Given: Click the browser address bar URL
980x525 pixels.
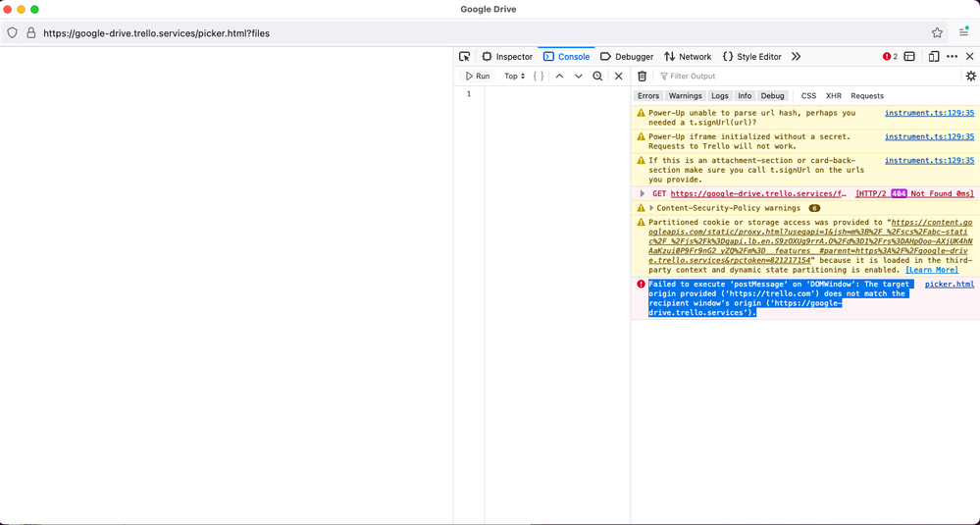Looking at the screenshot, I should pos(156,33).
